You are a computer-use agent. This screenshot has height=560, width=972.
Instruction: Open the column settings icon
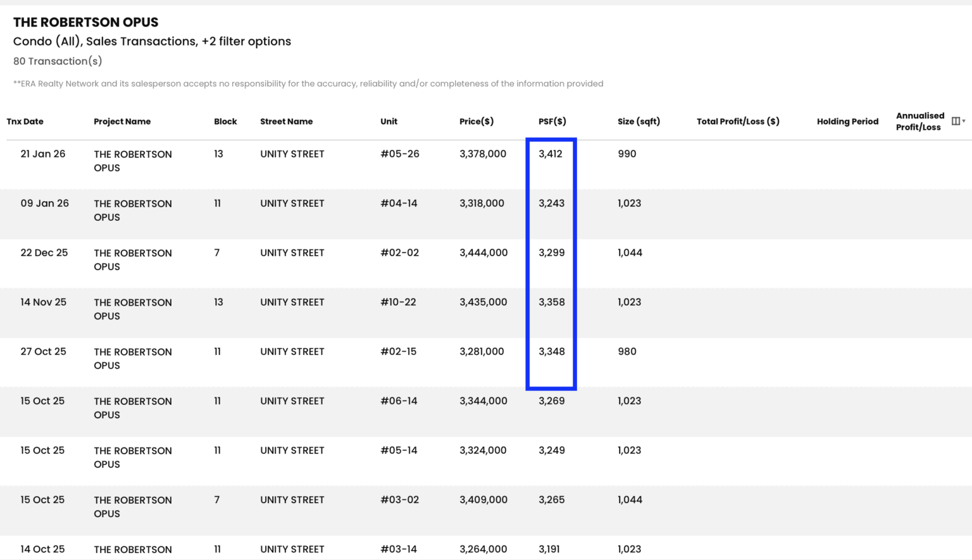[x=956, y=121]
